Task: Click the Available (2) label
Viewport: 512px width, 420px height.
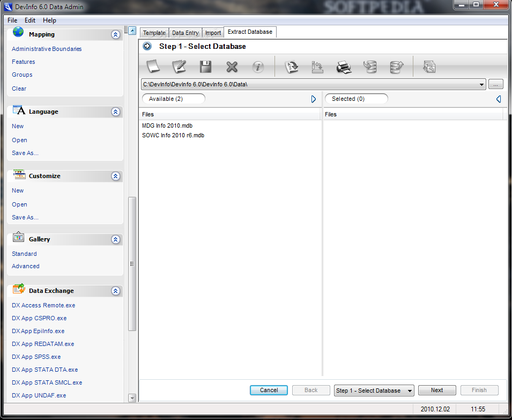Action: (x=173, y=99)
